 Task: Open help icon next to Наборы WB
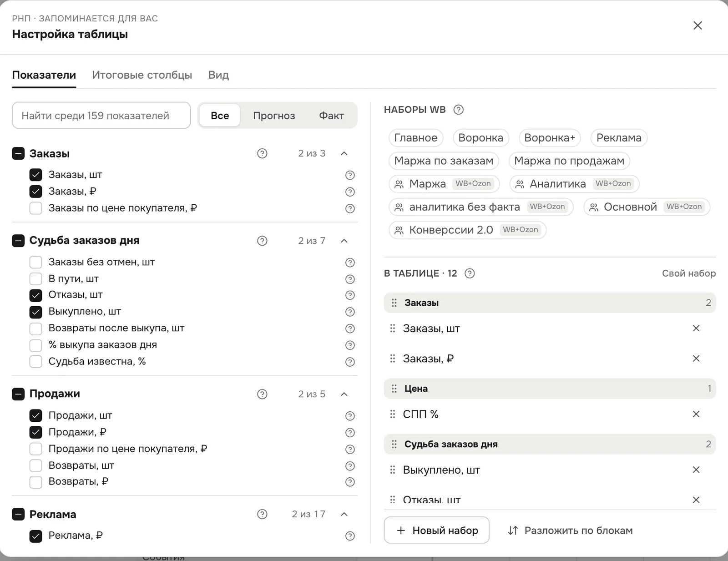pos(459,110)
